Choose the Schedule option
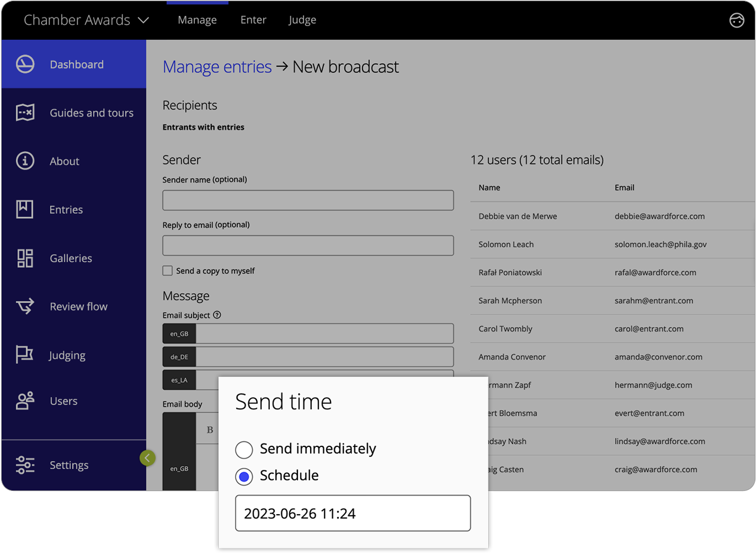 coord(244,476)
